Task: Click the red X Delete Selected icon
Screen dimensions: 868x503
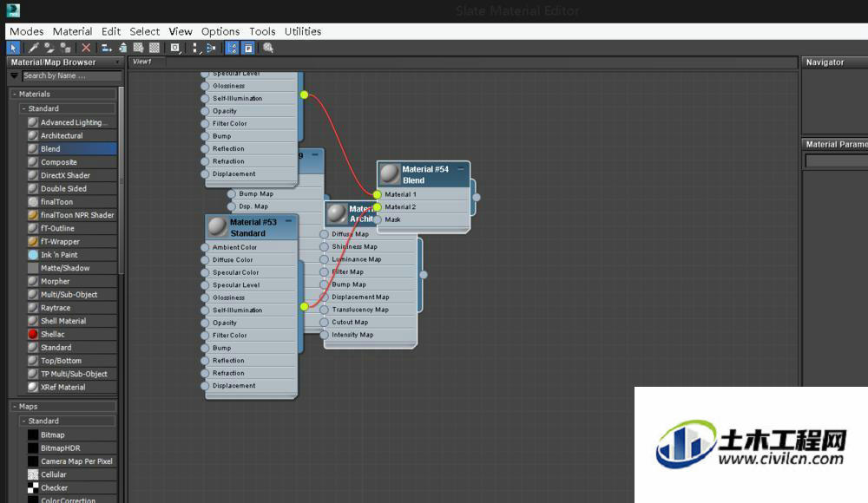Action: click(x=86, y=49)
